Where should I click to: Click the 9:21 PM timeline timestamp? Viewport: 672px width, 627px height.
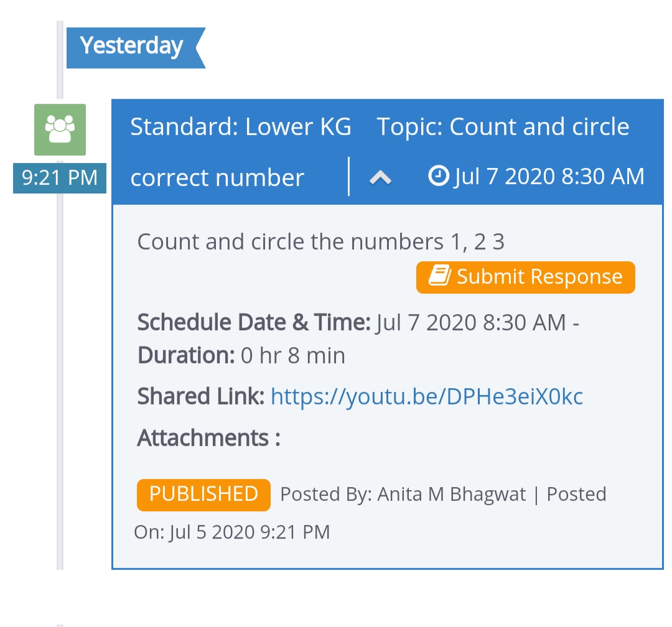(x=60, y=178)
